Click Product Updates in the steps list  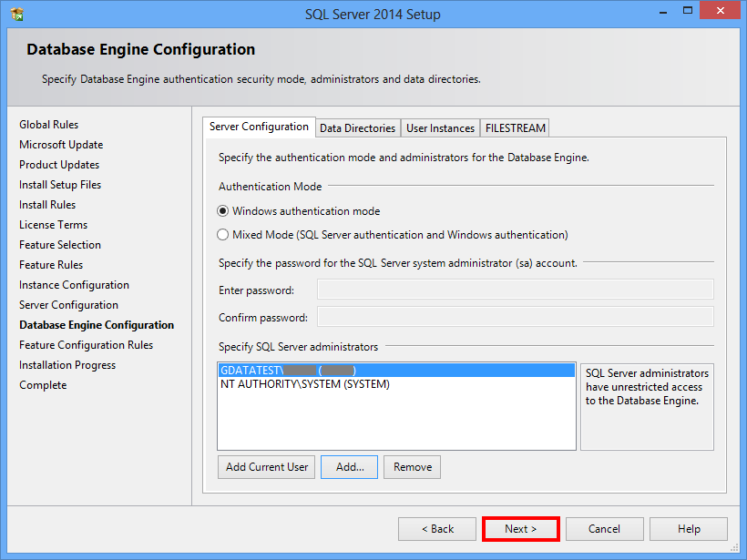(x=59, y=165)
